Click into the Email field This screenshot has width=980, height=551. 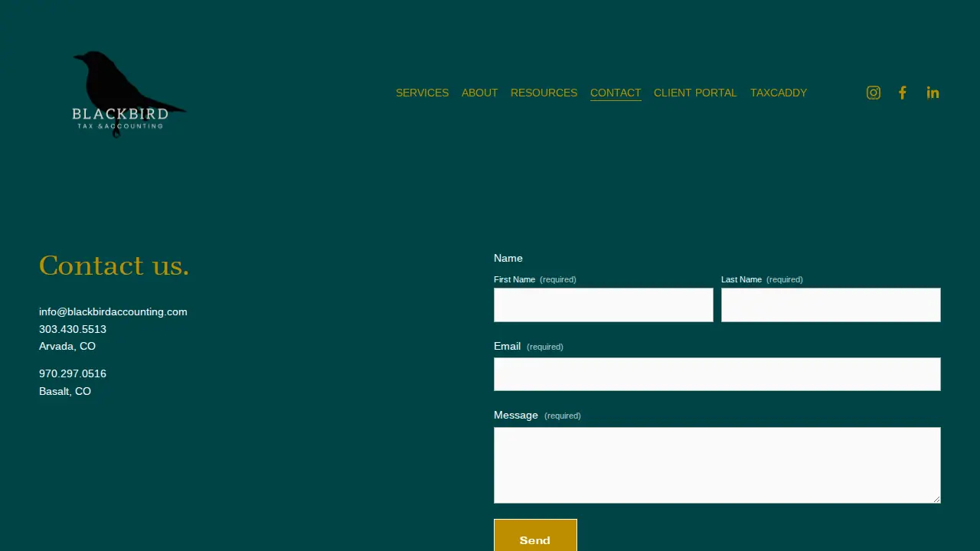tap(717, 374)
